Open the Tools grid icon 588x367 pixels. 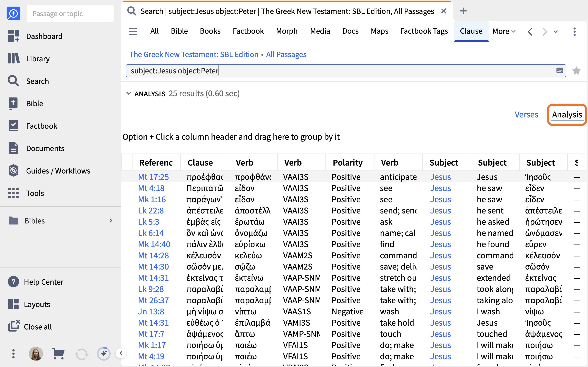click(x=13, y=193)
